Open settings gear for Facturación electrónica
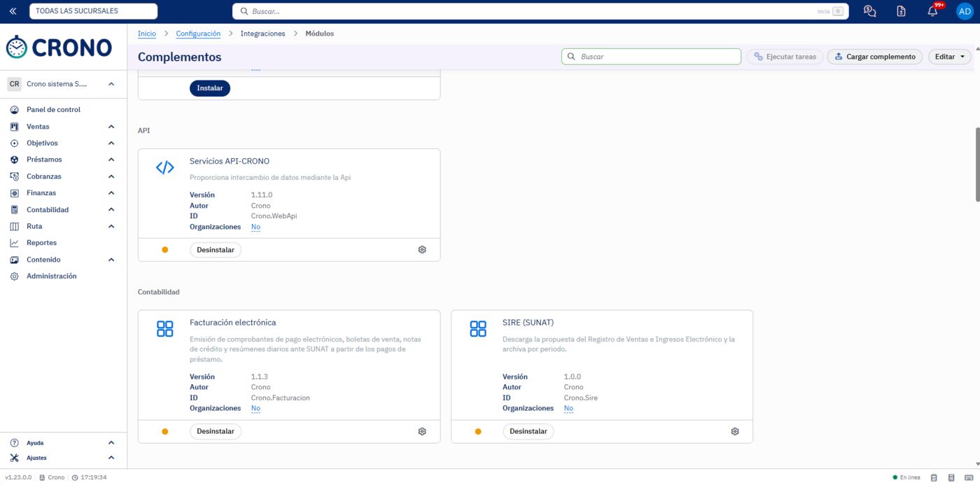 422,432
